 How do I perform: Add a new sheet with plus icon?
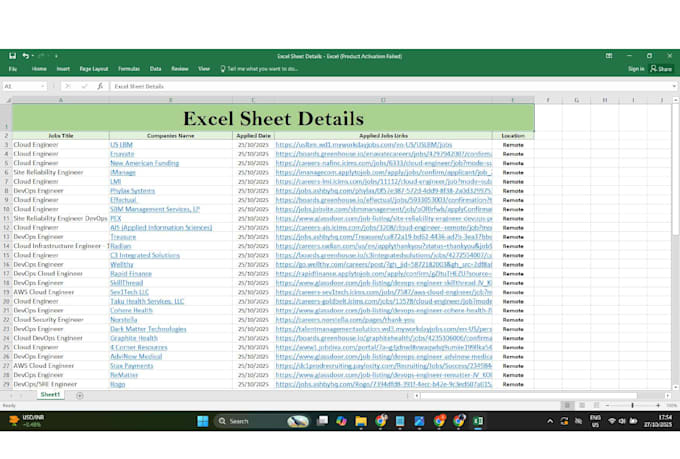pyautogui.click(x=80, y=395)
